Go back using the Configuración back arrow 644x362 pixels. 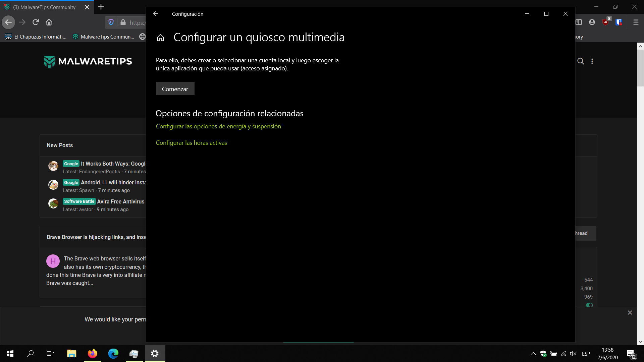156,14
